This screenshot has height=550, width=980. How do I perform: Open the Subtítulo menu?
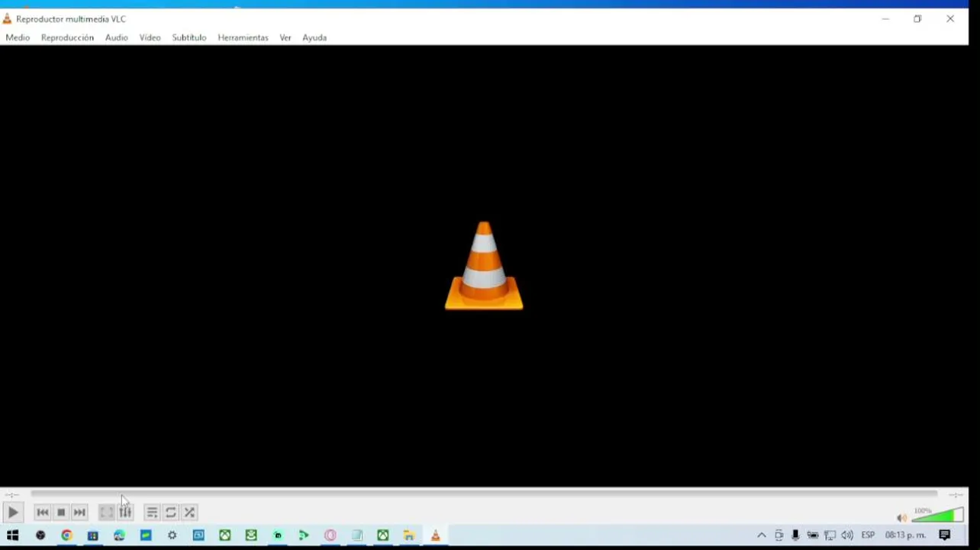coord(189,37)
